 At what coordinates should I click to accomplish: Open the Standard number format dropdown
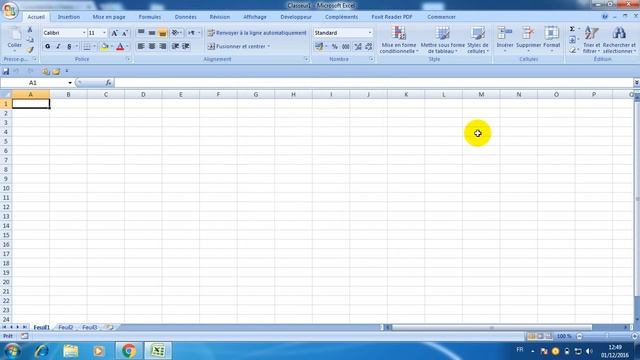pos(370,33)
